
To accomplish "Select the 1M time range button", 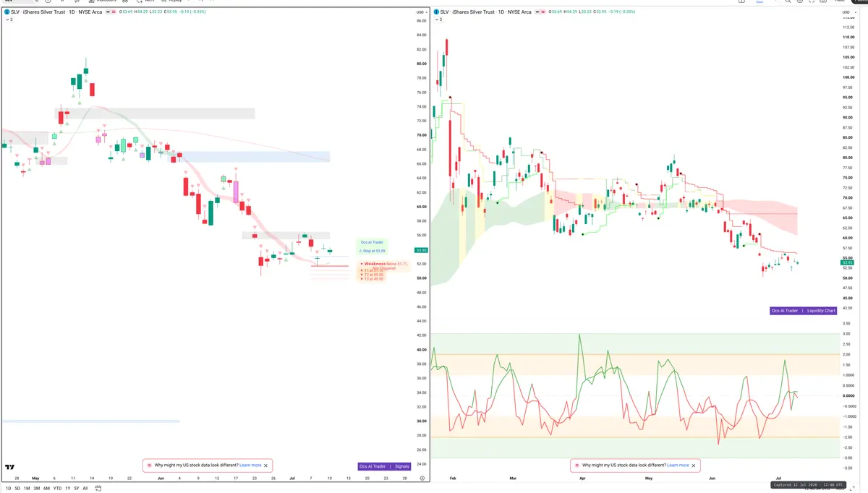I will (x=27, y=489).
